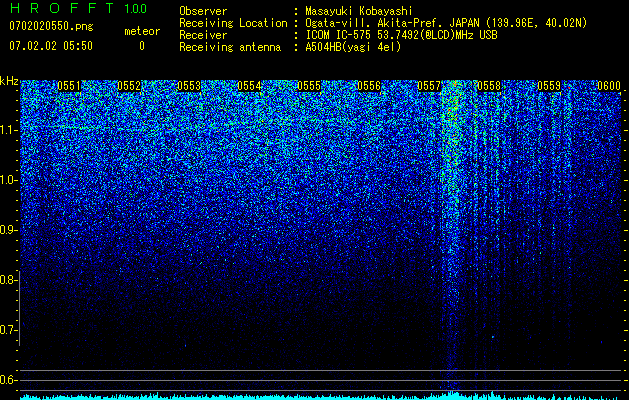This screenshot has width=629, height=400.
Task: Select the filename 0702020550.png
Action: point(51,26)
